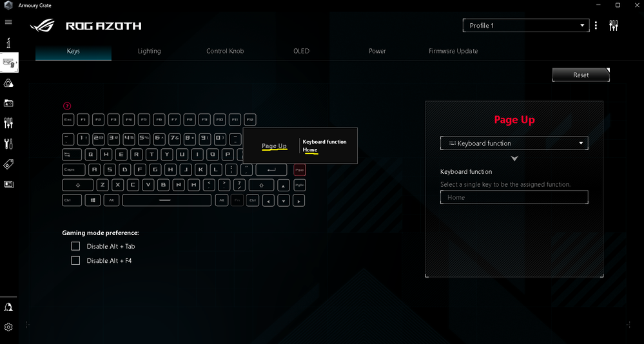Select the right Alt key on keyboard layout
Image resolution: width=644 pixels, height=344 pixels.
point(221,200)
